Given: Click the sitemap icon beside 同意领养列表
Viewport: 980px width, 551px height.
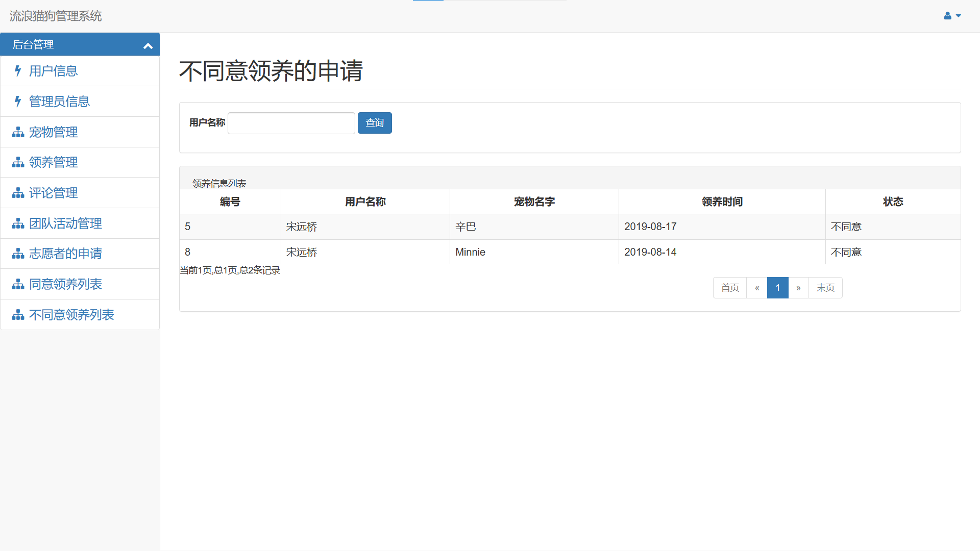Looking at the screenshot, I should click(x=18, y=284).
